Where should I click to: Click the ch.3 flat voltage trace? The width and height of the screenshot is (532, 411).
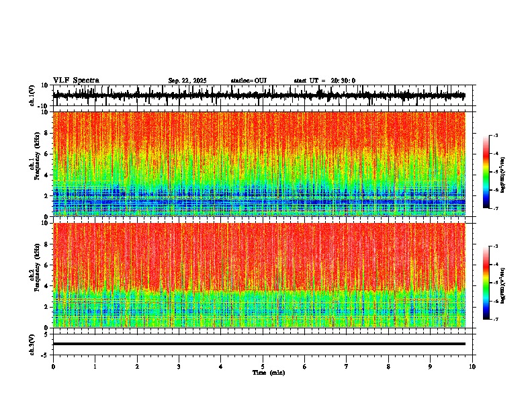259,344
